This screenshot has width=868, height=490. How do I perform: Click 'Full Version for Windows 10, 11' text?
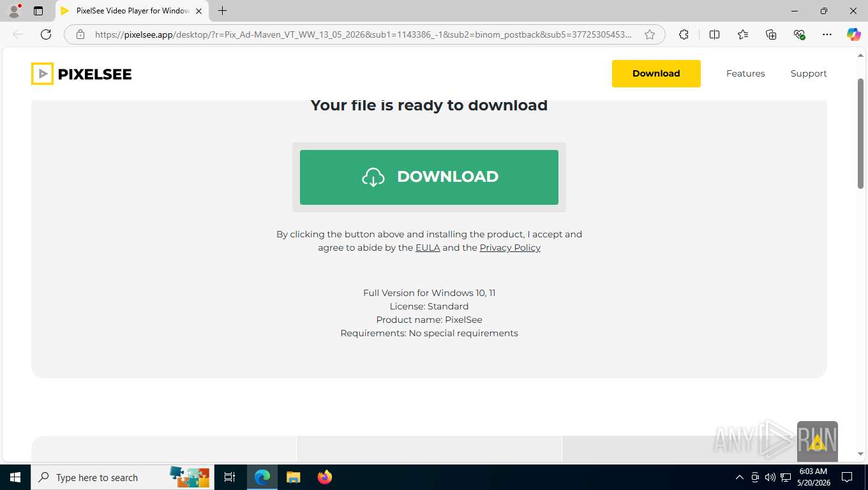(x=429, y=293)
